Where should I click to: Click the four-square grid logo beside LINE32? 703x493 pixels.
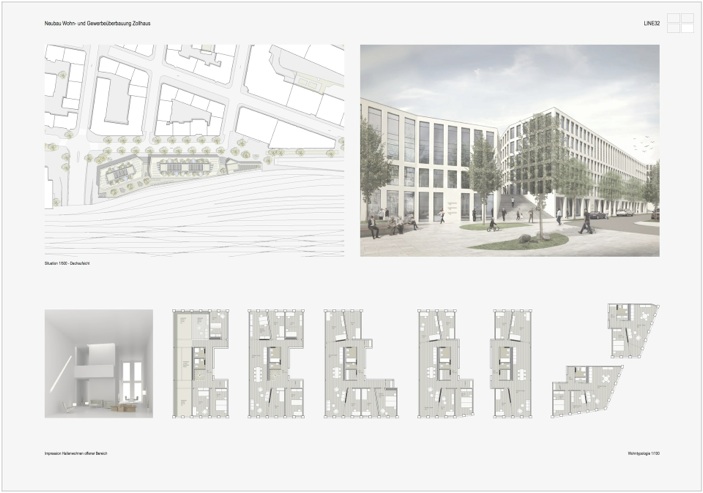tap(679, 22)
